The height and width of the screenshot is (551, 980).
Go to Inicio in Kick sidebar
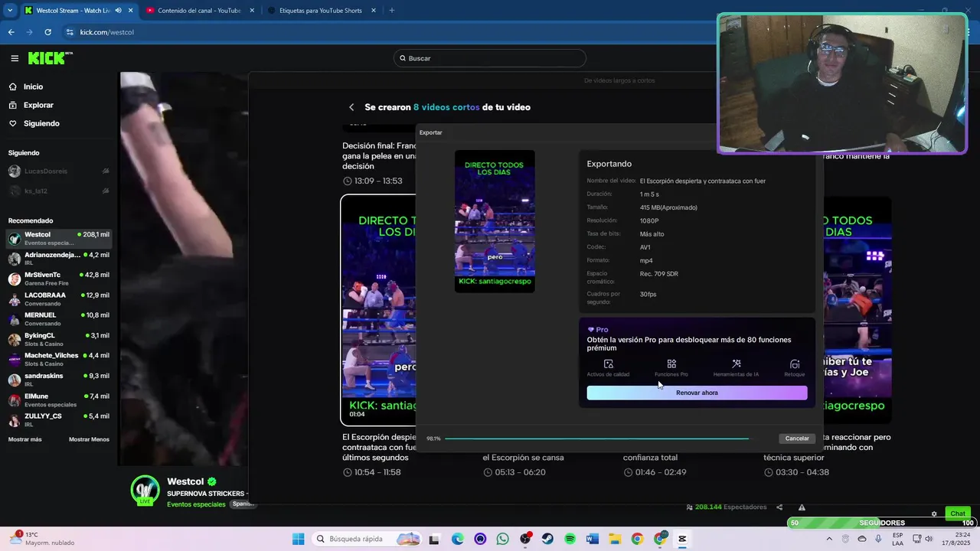[33, 86]
